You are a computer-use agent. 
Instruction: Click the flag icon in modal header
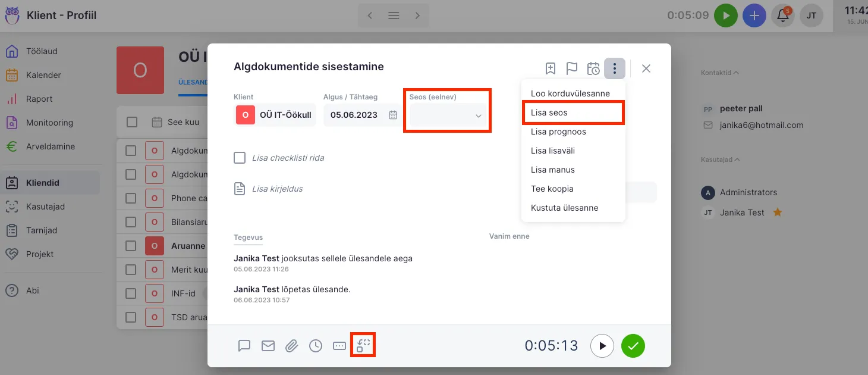(x=572, y=68)
